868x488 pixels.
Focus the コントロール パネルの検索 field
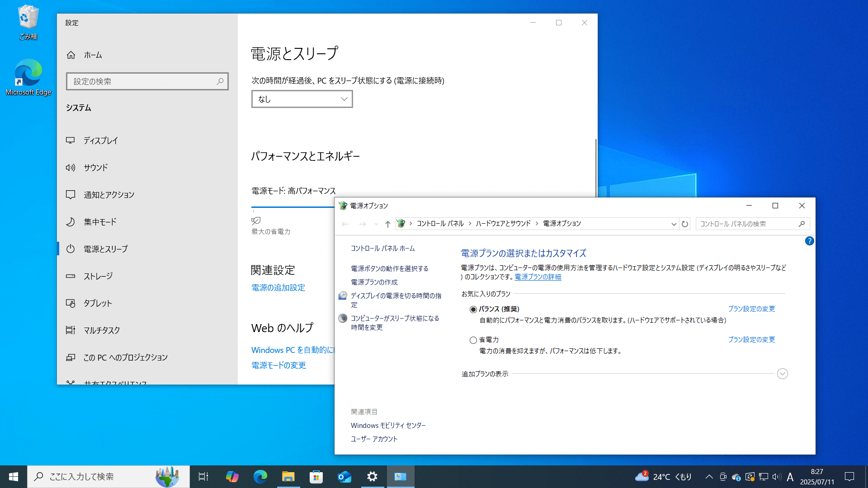point(752,224)
